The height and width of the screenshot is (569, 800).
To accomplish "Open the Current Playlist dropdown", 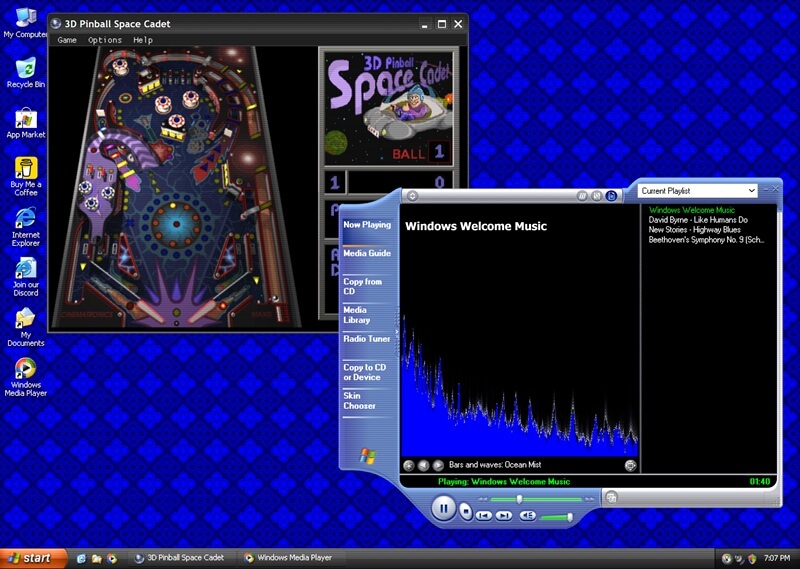I will point(697,190).
